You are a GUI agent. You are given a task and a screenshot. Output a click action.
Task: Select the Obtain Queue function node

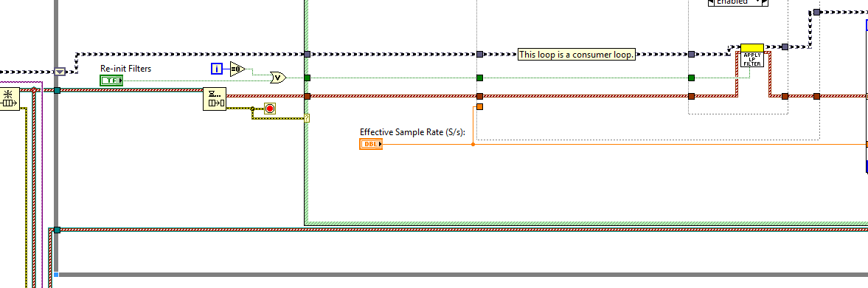10,99
